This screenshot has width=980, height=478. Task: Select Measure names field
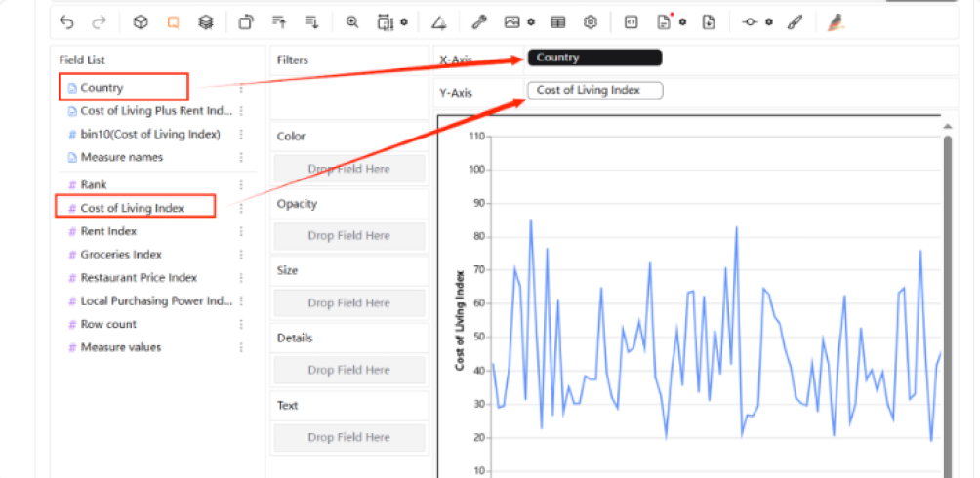(115, 157)
